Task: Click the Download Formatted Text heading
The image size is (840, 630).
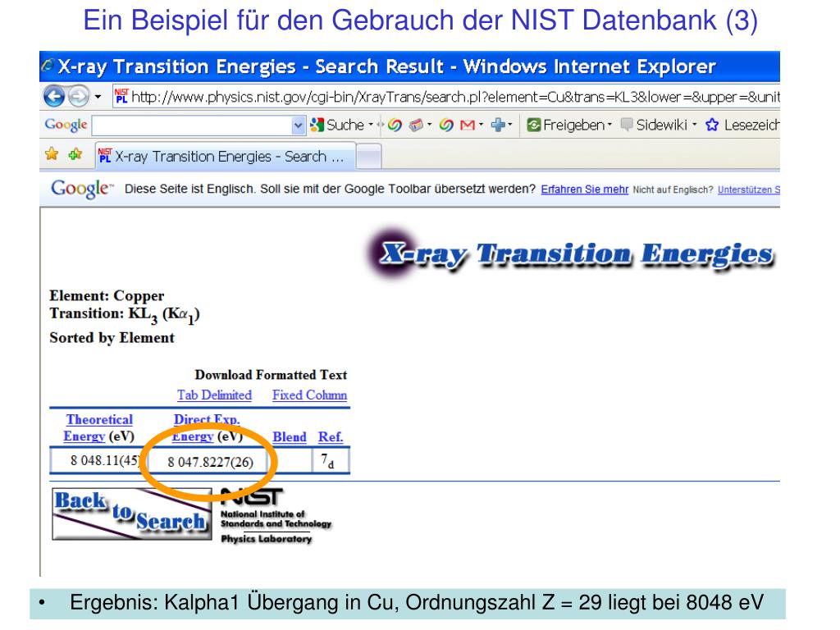Action: pyautogui.click(x=271, y=375)
